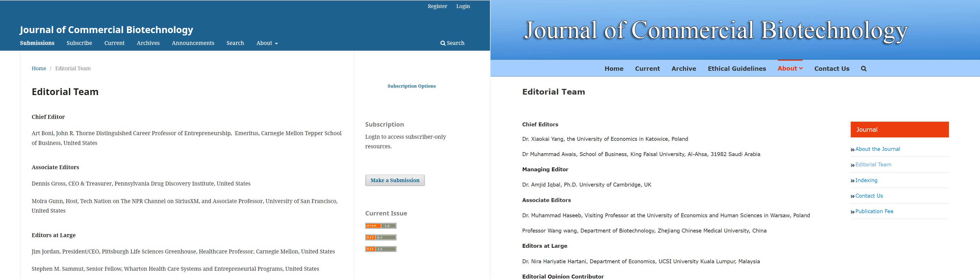Viewport: 980px width, 279px height.
Task: Open Subscription Options link
Action: coord(412,86)
